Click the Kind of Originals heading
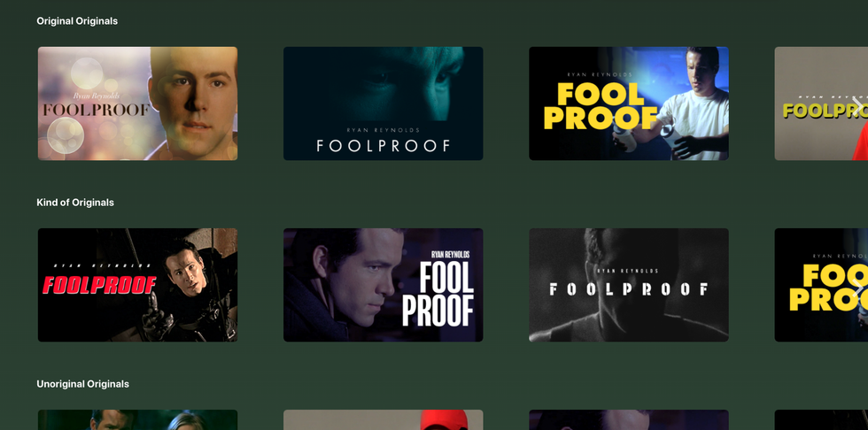This screenshot has width=868, height=430. click(75, 203)
